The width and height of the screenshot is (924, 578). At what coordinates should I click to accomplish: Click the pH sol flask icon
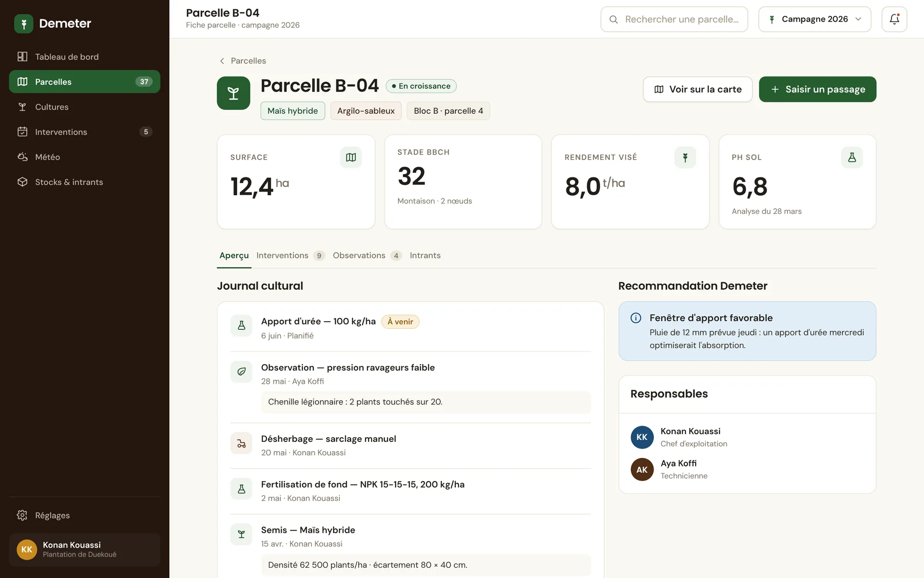(852, 157)
